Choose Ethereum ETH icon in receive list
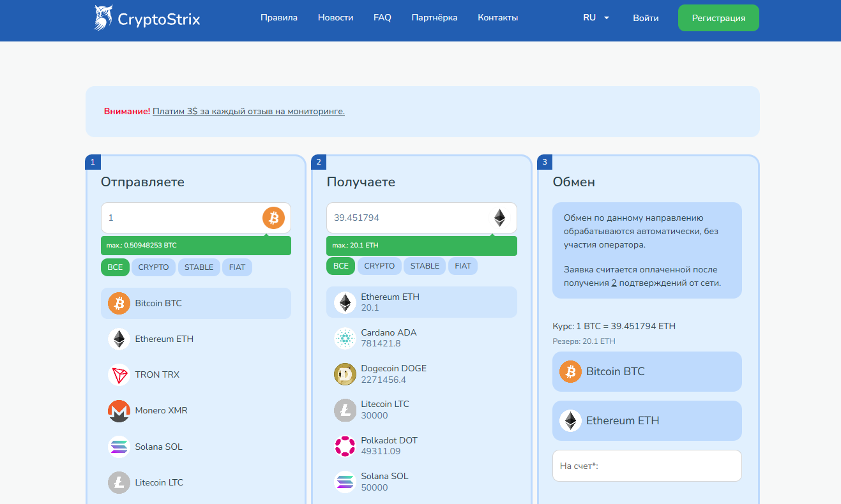 pos(345,302)
